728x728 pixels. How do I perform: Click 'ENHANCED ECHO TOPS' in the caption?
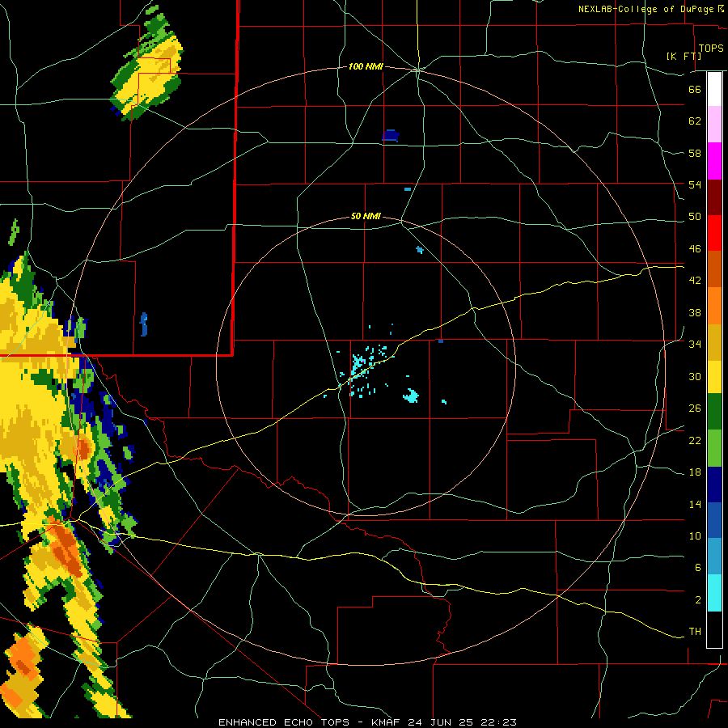pyautogui.click(x=284, y=722)
